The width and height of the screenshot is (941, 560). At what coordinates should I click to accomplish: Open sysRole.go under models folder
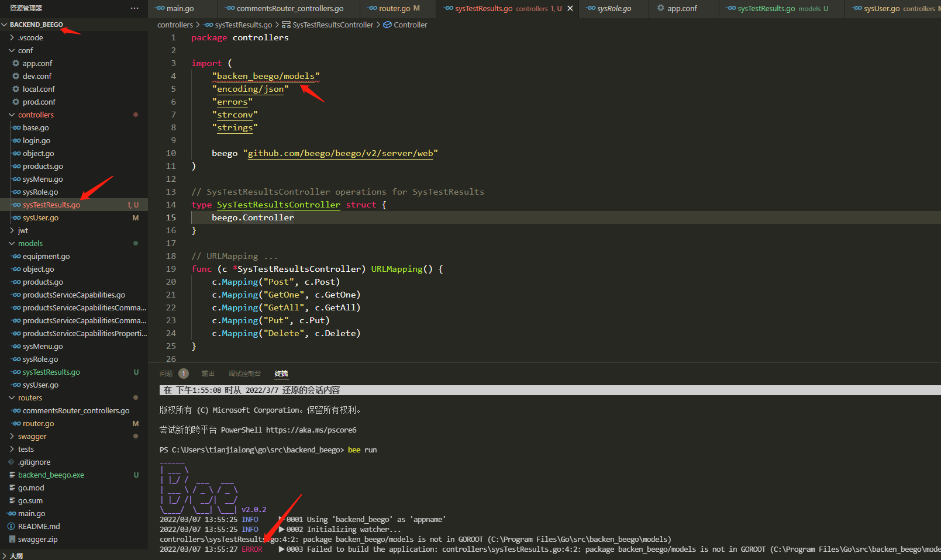point(40,359)
